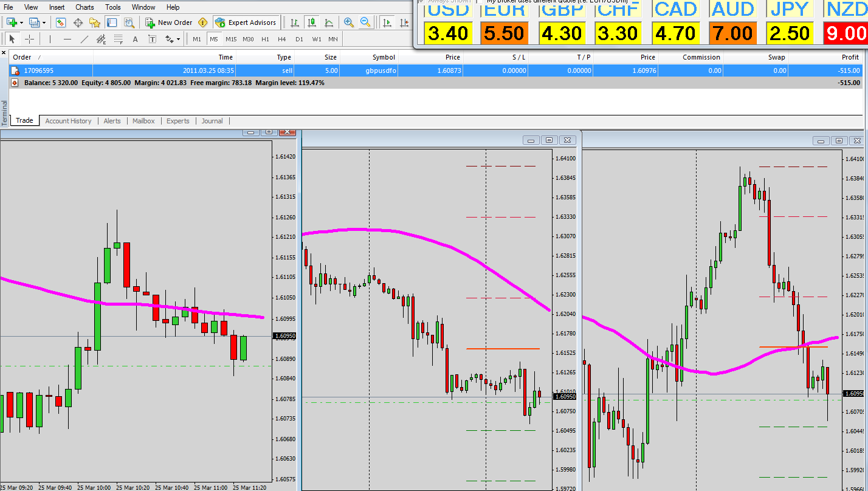
Task: Toggle the Expert Advisors button
Action: tap(246, 22)
